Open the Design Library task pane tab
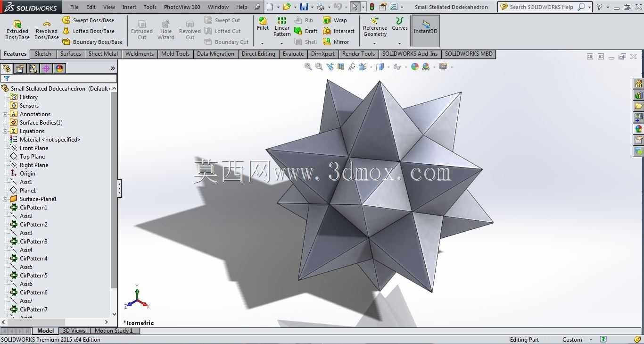The image size is (644, 344). 638,95
